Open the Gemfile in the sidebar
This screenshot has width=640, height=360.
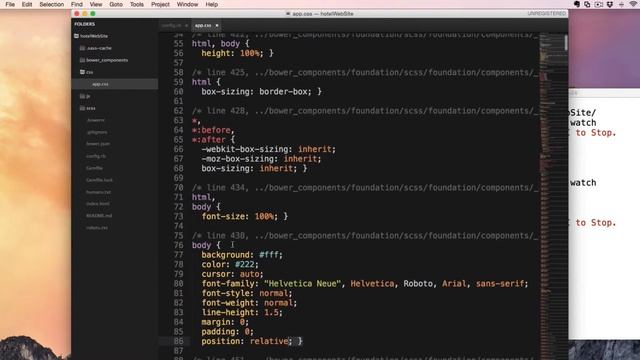point(94,168)
